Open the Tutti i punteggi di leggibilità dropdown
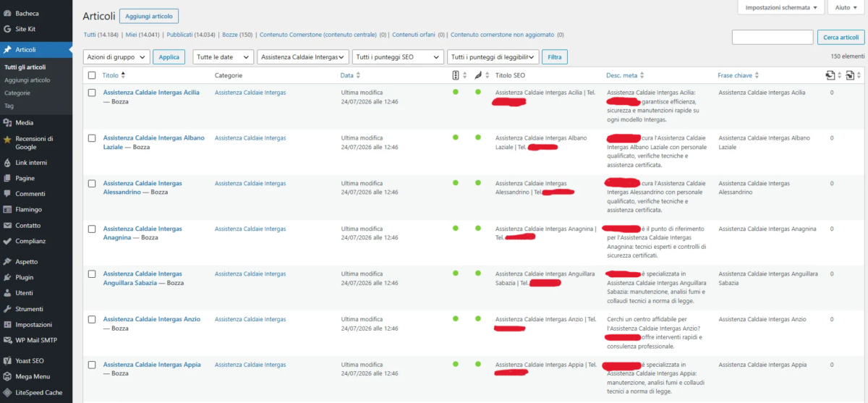868x403 pixels. tap(493, 56)
